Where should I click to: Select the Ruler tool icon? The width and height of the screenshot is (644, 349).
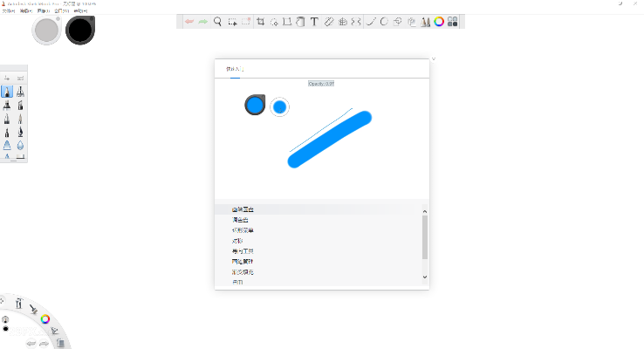click(329, 22)
